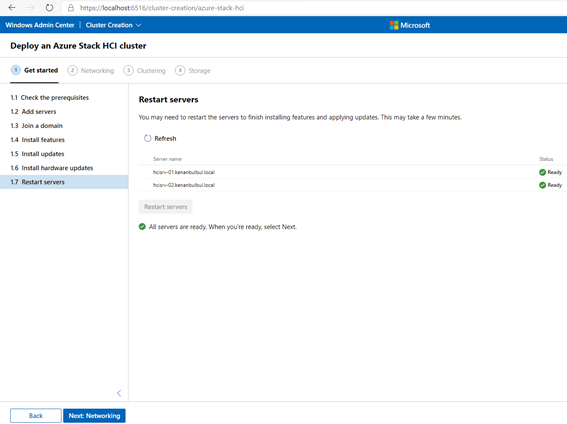Click the browser forward arrow icon
Screen dimensions: 567x424
[31, 8]
